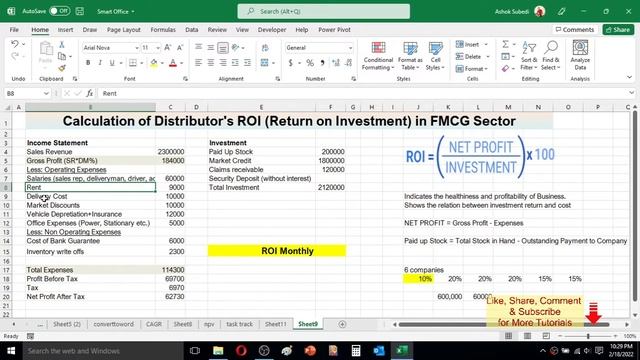Switch to Page Break Preview view

click(x=546, y=336)
